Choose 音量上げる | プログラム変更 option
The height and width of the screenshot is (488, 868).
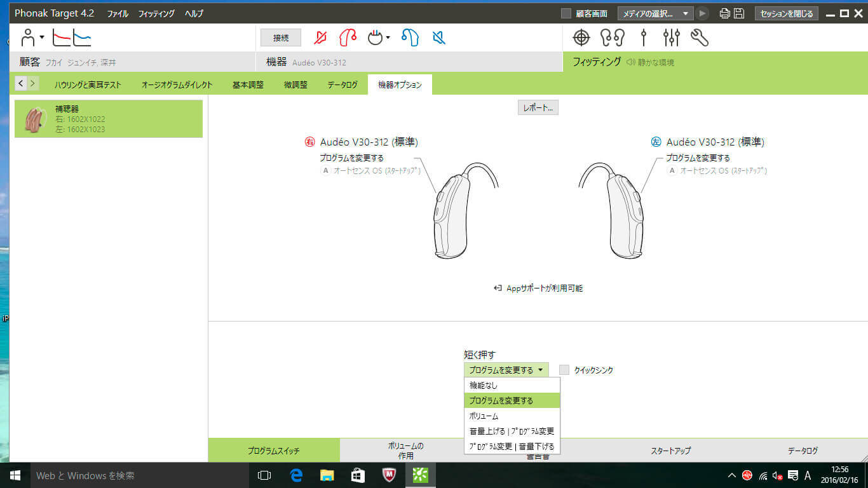(512, 431)
